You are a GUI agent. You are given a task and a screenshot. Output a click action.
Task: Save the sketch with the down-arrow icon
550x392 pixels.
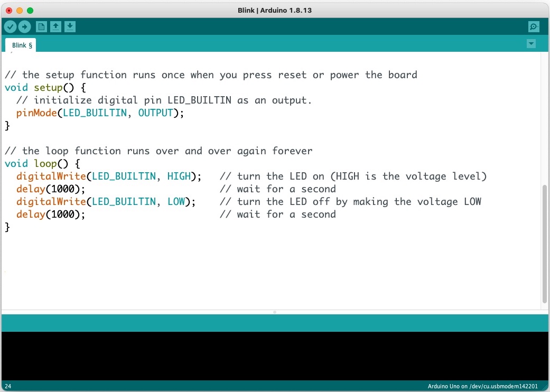click(70, 27)
